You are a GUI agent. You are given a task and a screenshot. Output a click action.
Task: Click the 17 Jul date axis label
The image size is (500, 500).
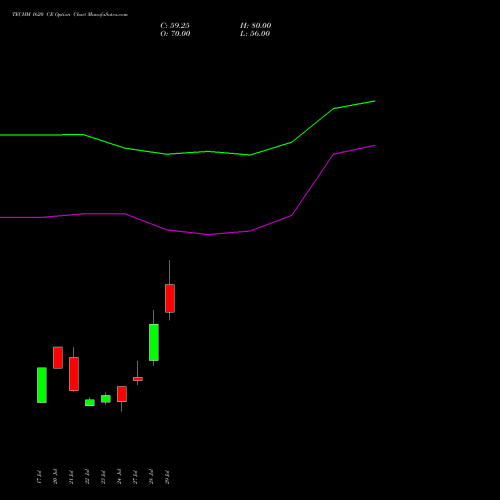[x=39, y=477]
